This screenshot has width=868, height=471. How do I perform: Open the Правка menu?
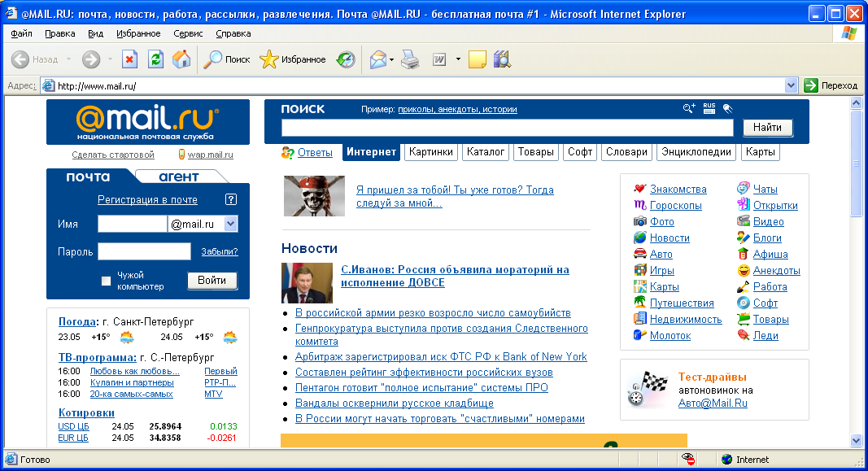coord(59,34)
